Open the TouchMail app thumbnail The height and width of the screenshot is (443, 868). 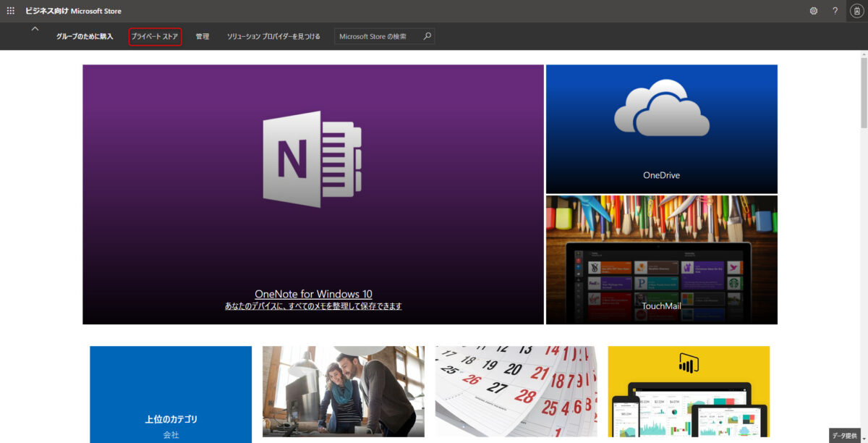[661, 259]
